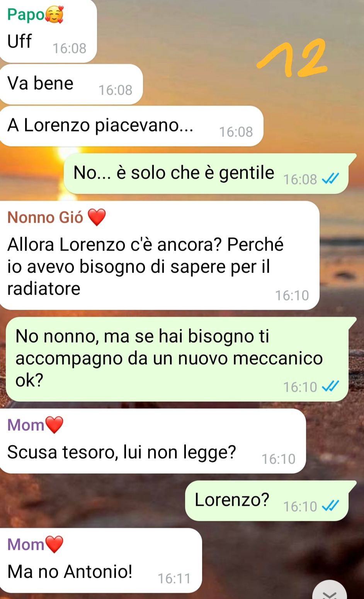Open Mom's name above 'Scusa tesoro'

[26, 425]
